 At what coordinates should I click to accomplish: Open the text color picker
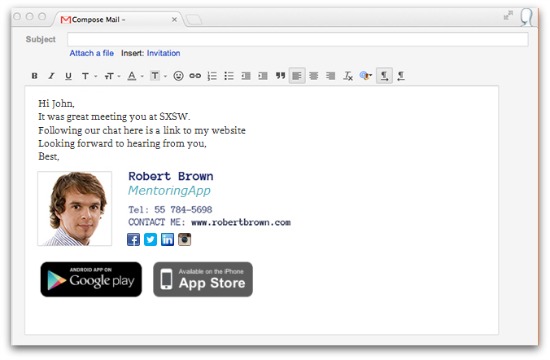[135, 76]
